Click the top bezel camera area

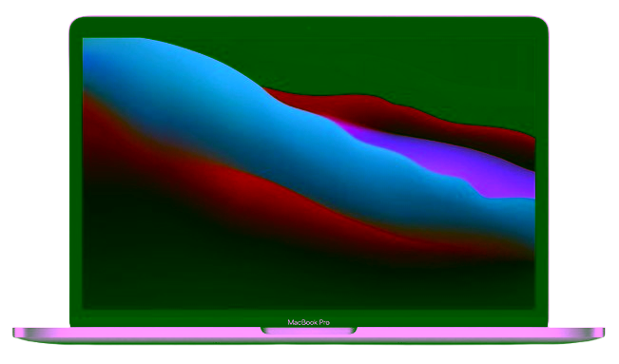tap(309, 28)
